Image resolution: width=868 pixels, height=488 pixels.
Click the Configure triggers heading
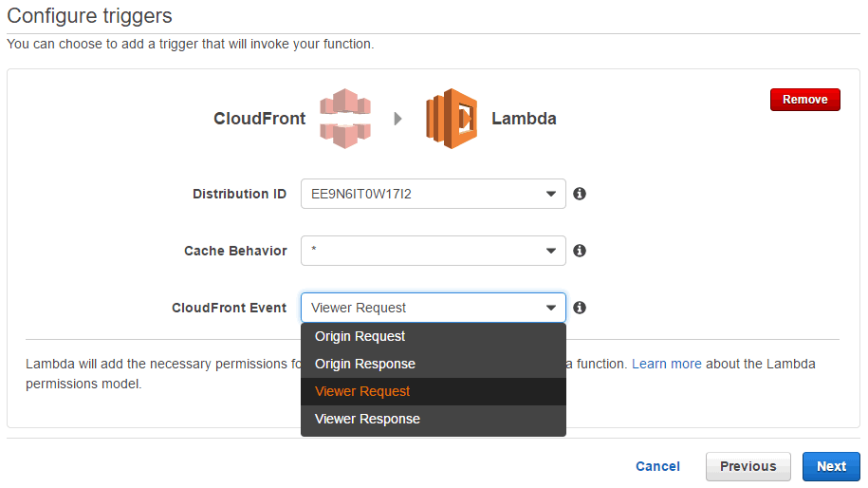[90, 16]
